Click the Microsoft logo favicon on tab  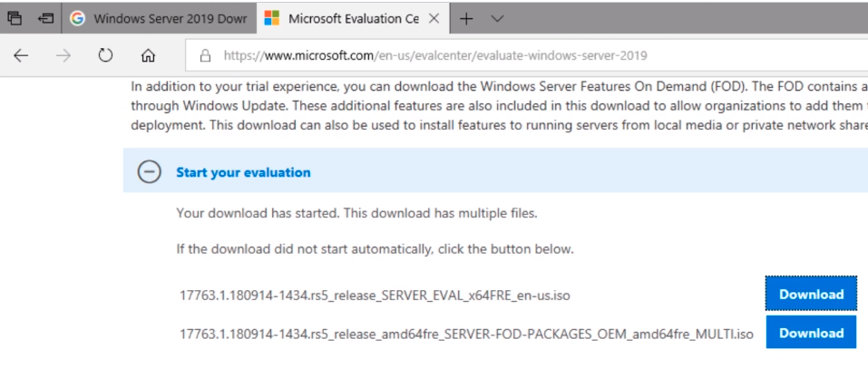pos(272,18)
